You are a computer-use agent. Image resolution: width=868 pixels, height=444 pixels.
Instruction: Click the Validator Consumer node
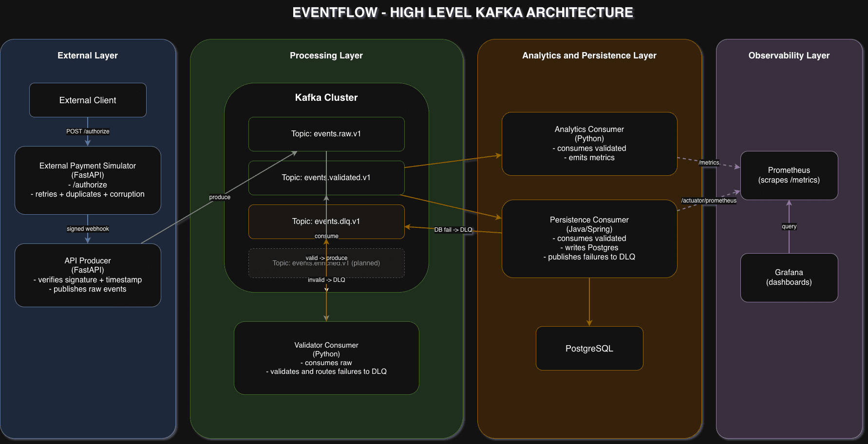[326, 358]
